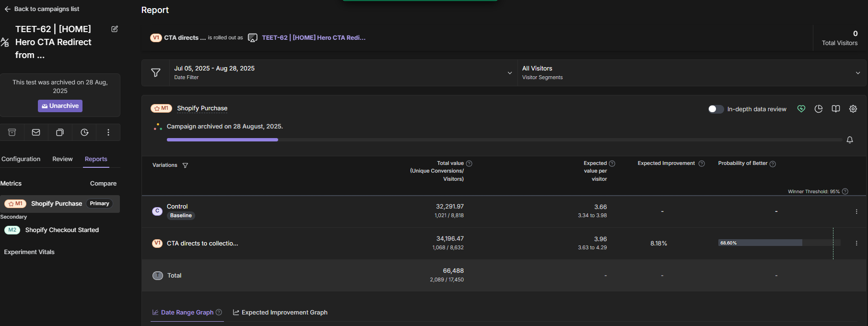The width and height of the screenshot is (868, 326).
Task: Click the 3.66 expected value cell
Action: 600,207
